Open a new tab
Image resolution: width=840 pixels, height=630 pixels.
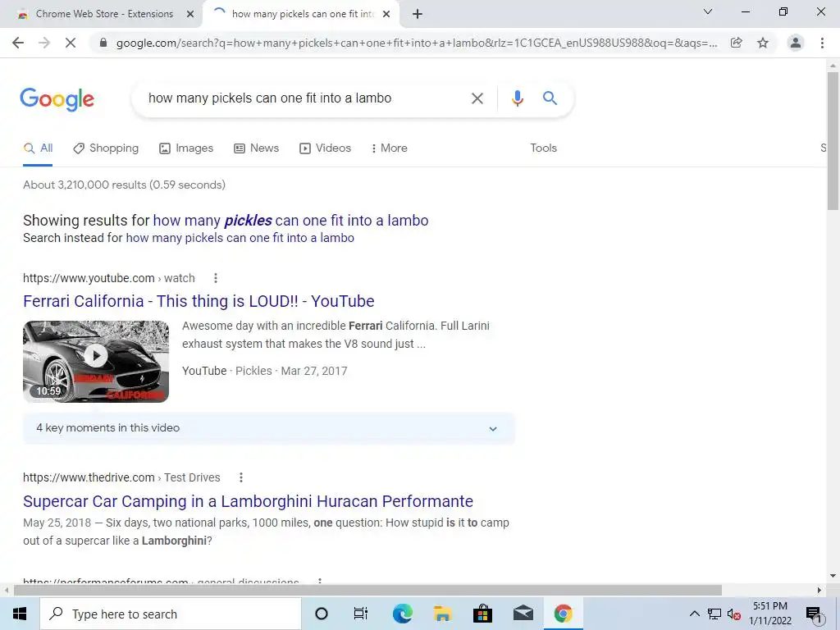418,14
